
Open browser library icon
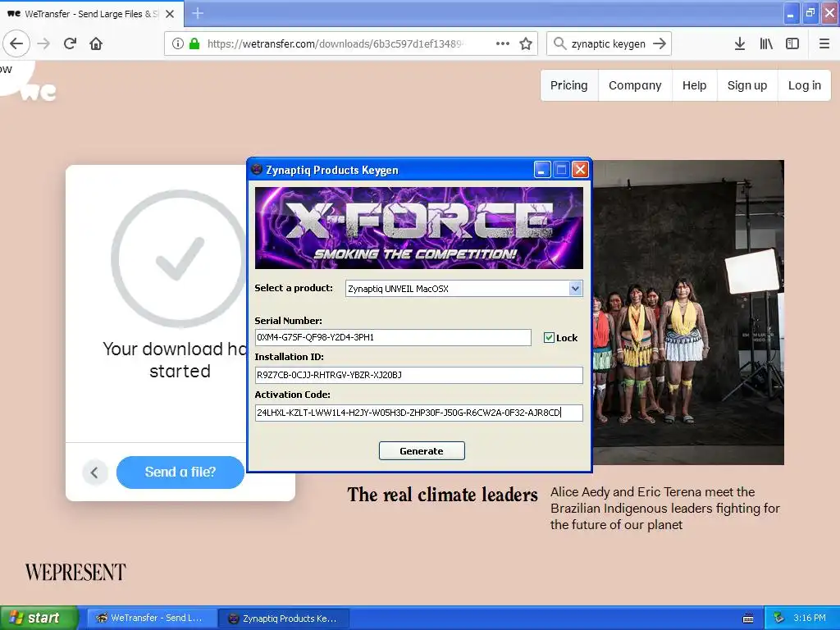coord(766,44)
